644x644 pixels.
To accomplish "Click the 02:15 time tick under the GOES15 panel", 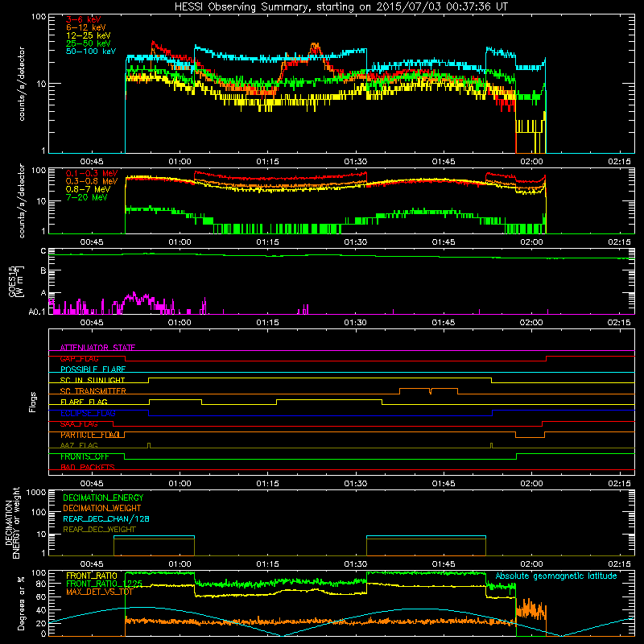I will click(x=619, y=323).
